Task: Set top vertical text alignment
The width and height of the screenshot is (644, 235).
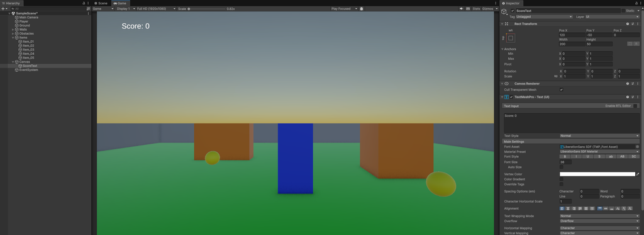Action: (599, 209)
